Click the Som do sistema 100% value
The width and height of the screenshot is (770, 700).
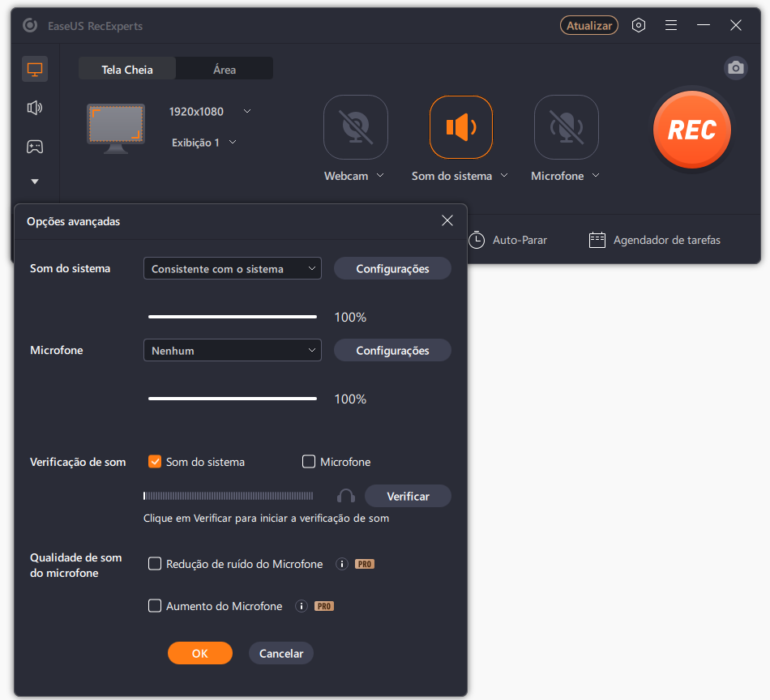point(350,318)
